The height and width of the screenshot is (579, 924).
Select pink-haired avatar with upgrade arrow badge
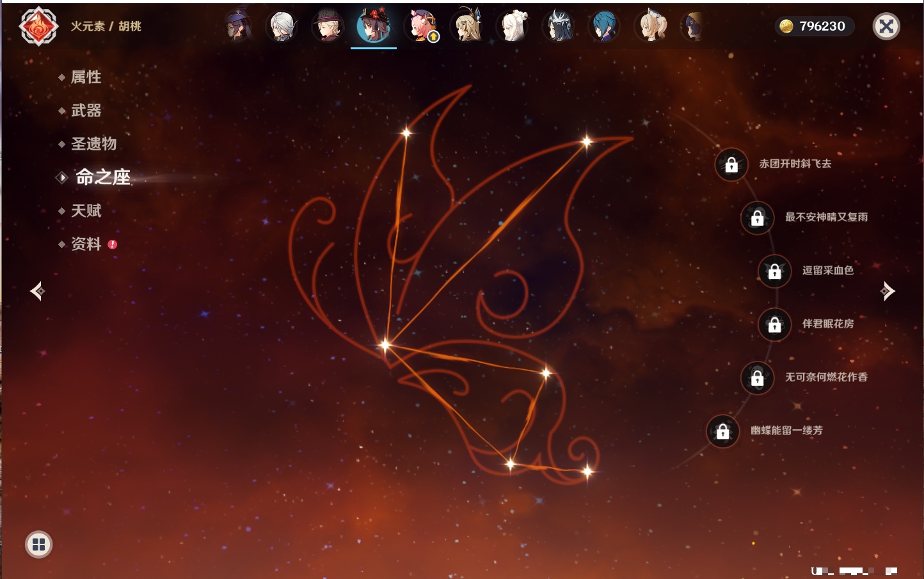pyautogui.click(x=422, y=26)
